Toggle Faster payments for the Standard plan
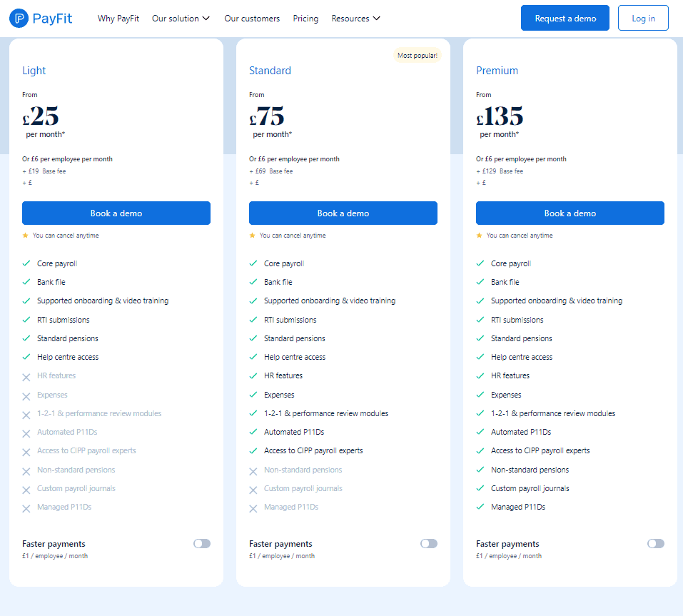Screen dimensions: 683x616 pos(428,543)
